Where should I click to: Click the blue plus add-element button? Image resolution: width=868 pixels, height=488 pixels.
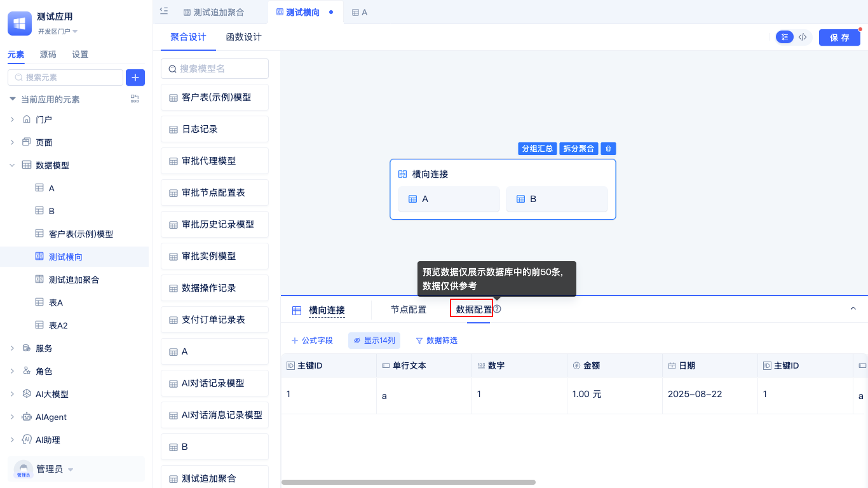coord(135,78)
